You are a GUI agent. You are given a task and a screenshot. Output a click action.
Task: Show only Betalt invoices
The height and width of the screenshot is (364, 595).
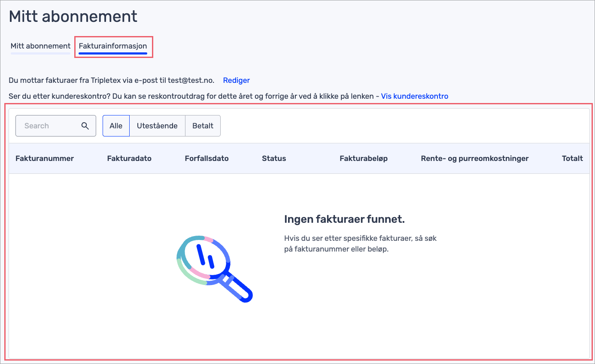click(203, 126)
